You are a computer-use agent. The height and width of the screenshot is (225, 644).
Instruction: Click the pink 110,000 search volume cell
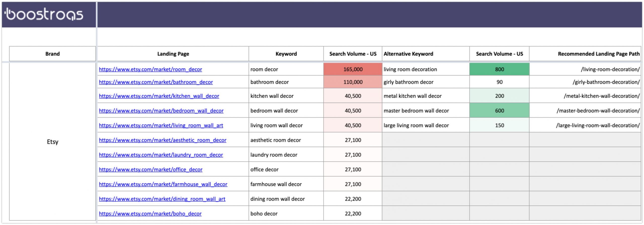(353, 82)
